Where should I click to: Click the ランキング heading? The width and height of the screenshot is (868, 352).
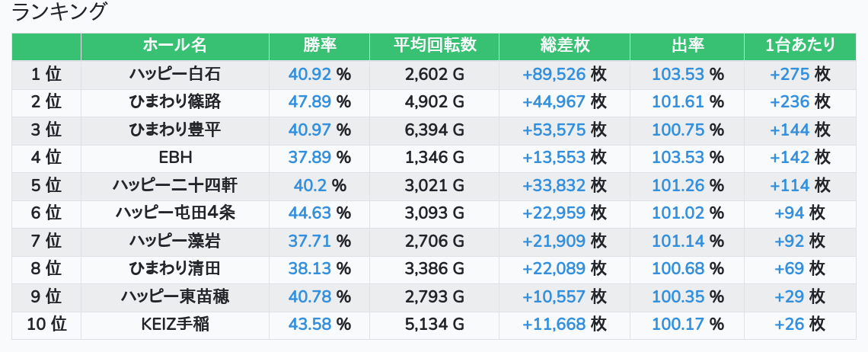(x=60, y=12)
